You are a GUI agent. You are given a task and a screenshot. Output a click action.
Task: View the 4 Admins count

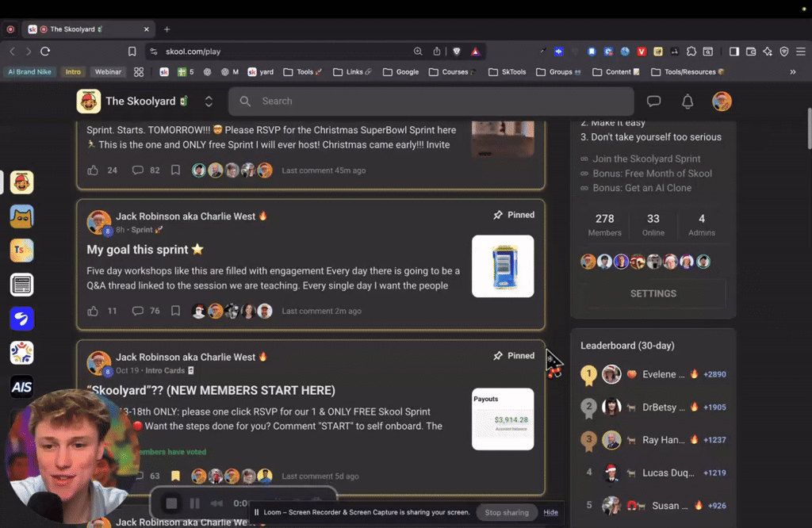pyautogui.click(x=702, y=224)
